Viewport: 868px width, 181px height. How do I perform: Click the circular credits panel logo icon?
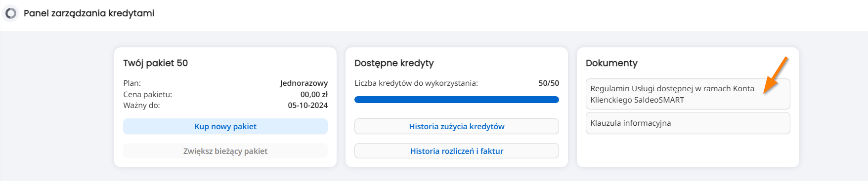(x=10, y=13)
